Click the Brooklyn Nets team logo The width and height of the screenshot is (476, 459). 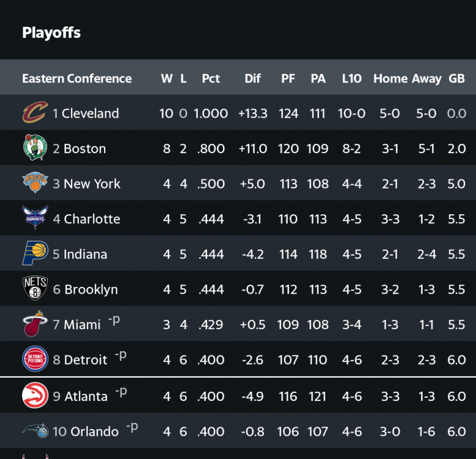coord(35,289)
